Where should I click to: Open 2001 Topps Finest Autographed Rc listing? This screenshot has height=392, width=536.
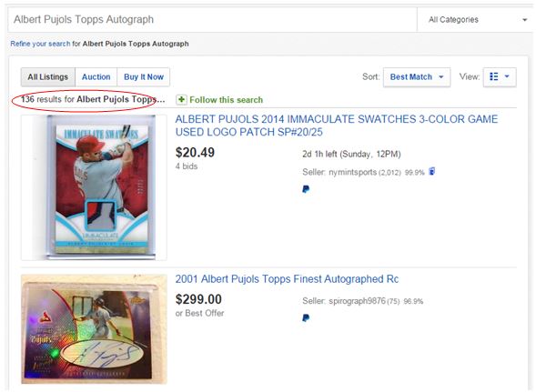click(x=287, y=279)
